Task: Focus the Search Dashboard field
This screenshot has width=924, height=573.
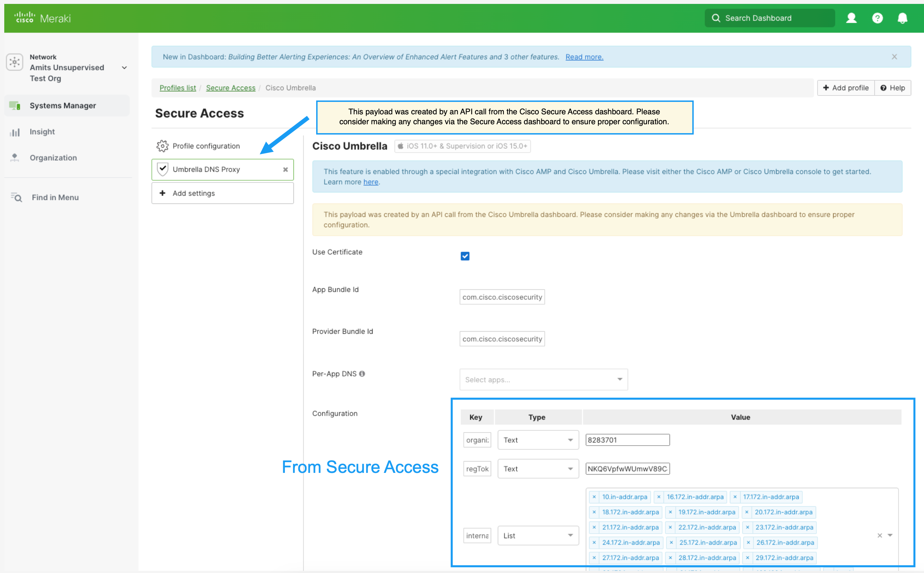Action: click(770, 18)
